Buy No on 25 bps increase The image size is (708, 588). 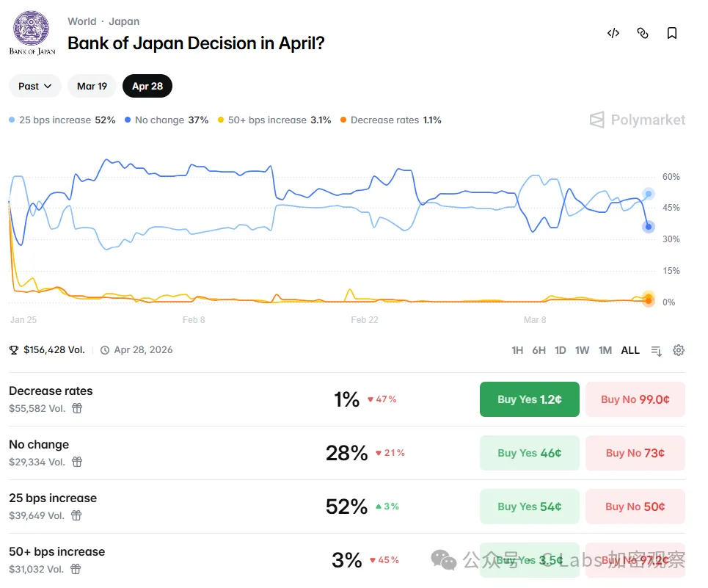[x=635, y=507]
